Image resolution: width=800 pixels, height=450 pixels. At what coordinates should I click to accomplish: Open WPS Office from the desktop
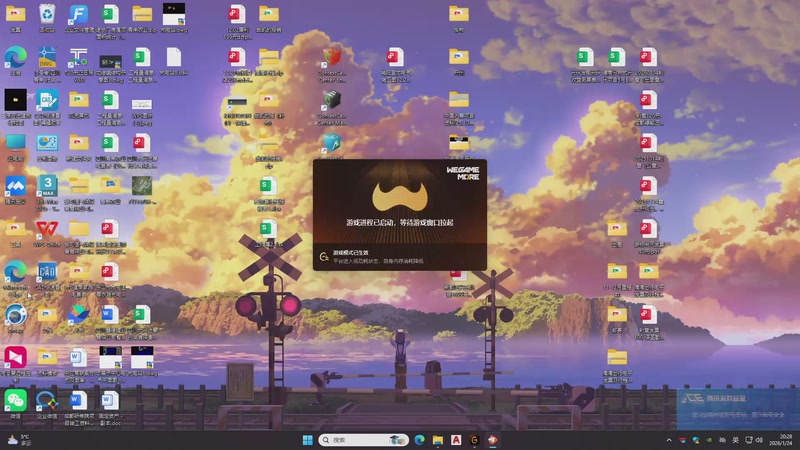click(x=47, y=229)
